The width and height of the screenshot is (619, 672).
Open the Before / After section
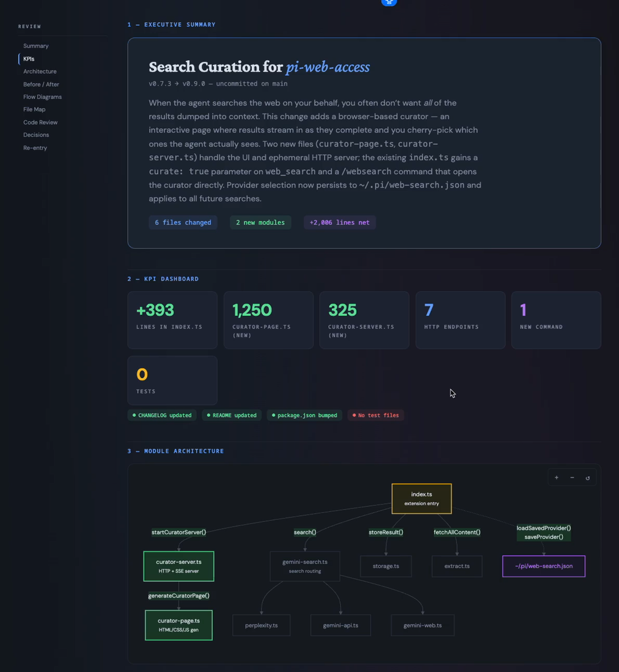pos(41,84)
